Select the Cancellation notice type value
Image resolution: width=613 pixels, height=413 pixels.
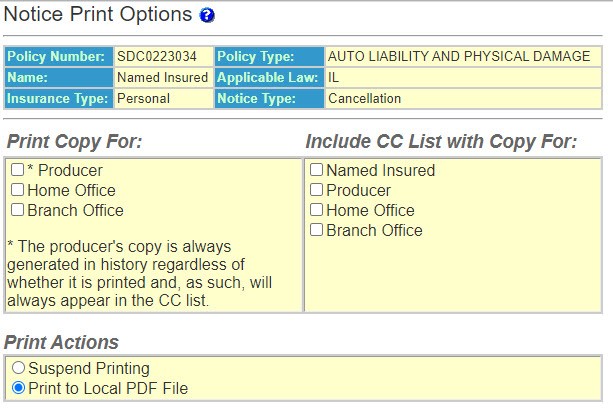point(364,98)
